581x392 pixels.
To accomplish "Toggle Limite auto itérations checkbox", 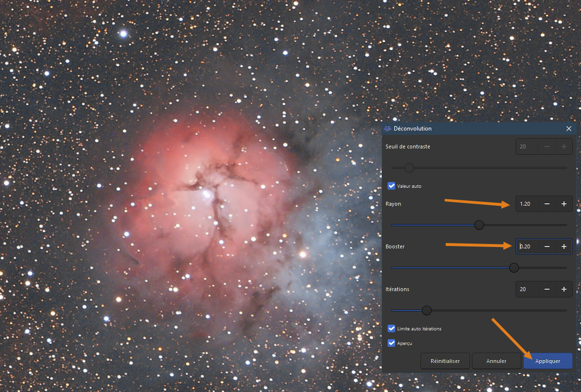I will 391,328.
